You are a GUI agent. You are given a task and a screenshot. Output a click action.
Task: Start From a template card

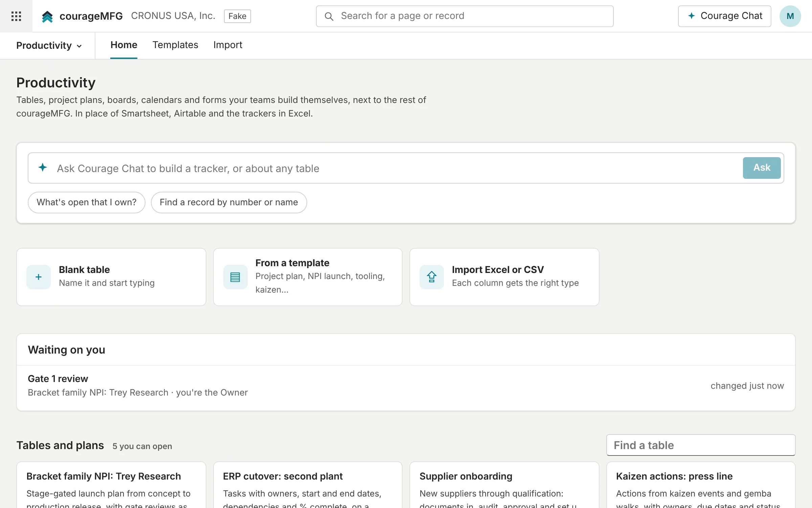click(308, 277)
